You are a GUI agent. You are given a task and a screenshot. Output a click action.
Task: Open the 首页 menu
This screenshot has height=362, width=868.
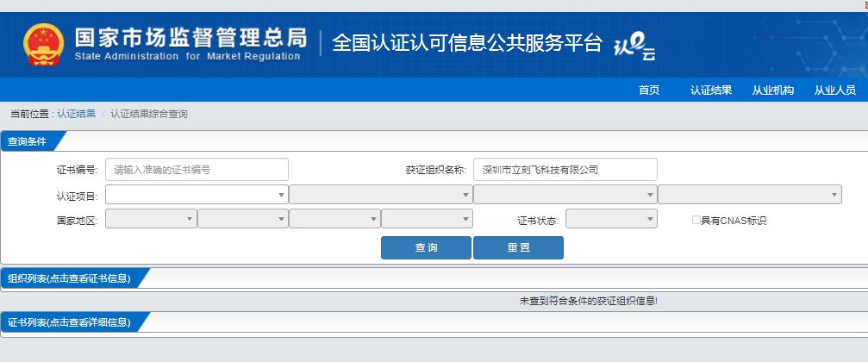pos(649,90)
